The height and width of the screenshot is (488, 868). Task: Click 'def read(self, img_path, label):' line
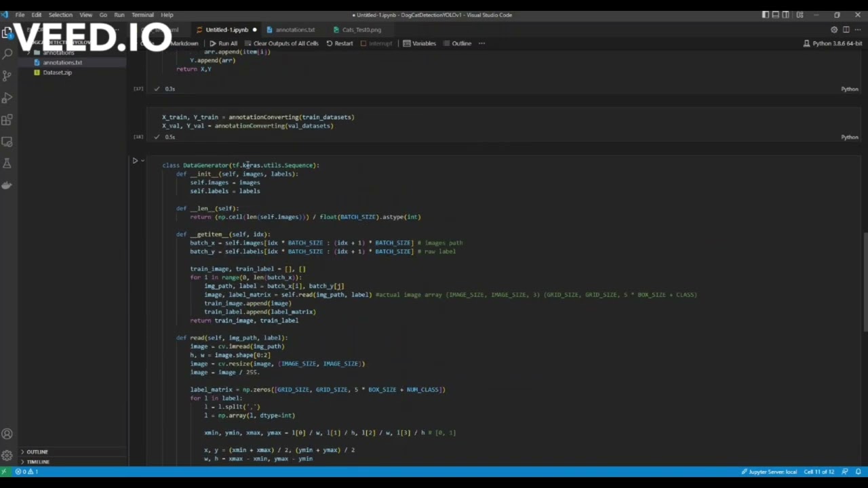pos(231,338)
